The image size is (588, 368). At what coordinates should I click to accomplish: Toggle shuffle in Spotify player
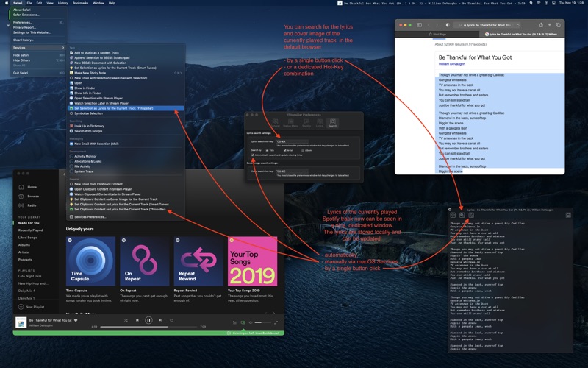(x=126, y=320)
